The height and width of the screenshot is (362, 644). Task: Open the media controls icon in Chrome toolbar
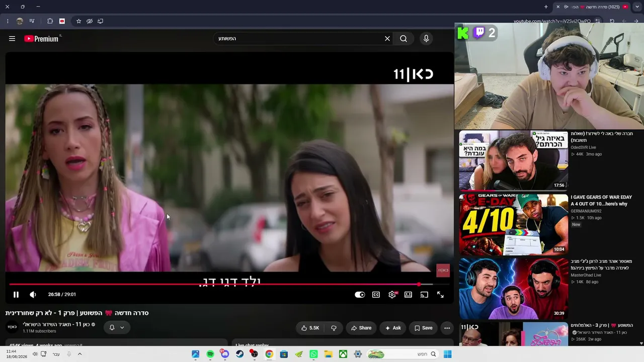tap(32, 21)
